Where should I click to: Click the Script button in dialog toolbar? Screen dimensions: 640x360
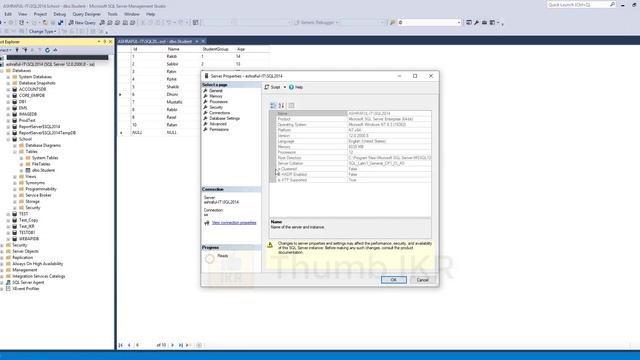[272, 87]
